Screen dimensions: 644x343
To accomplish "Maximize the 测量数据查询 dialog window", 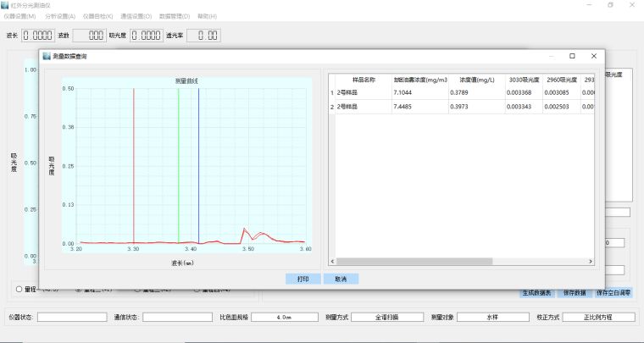I will (572, 56).
